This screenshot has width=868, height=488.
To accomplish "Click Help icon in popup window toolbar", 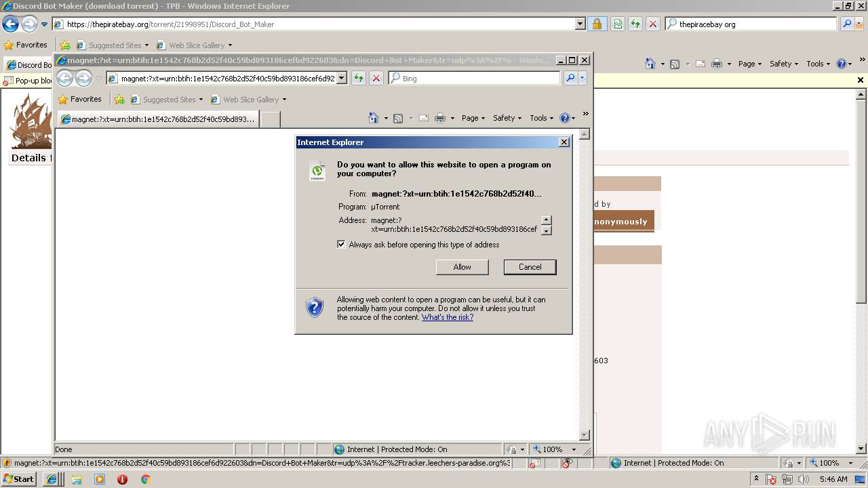I will click(565, 118).
